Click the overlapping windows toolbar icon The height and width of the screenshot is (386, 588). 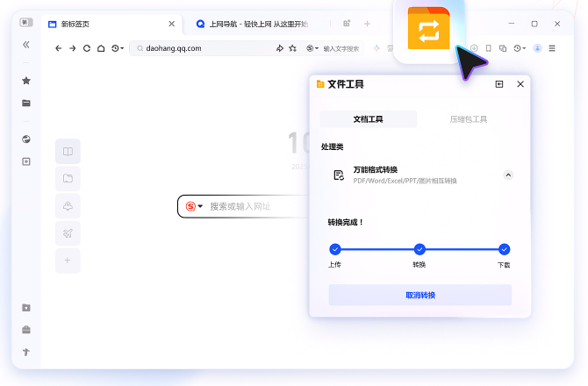coord(503,48)
